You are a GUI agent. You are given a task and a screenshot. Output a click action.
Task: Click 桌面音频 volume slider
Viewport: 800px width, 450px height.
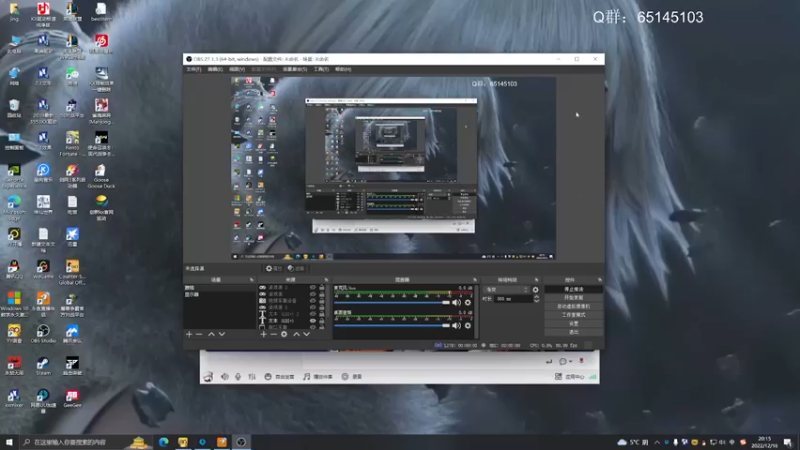point(392,326)
